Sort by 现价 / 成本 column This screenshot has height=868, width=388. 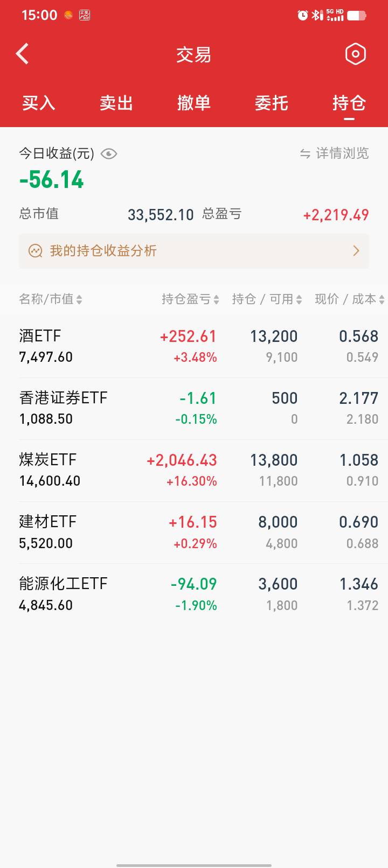click(349, 299)
